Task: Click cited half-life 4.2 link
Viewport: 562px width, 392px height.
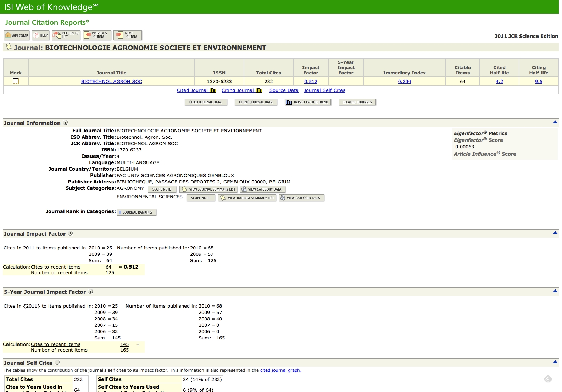Action: 499,82
